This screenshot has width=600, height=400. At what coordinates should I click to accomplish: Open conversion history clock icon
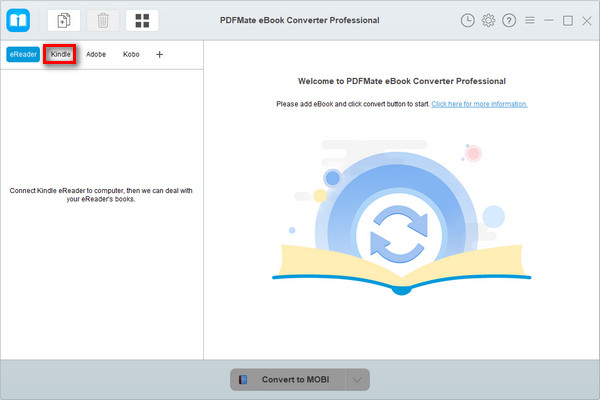point(467,20)
